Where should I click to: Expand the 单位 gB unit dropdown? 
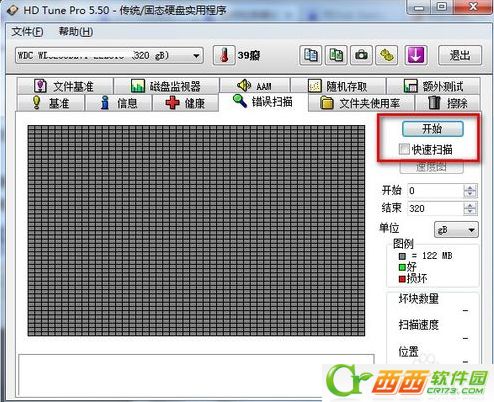click(456, 230)
